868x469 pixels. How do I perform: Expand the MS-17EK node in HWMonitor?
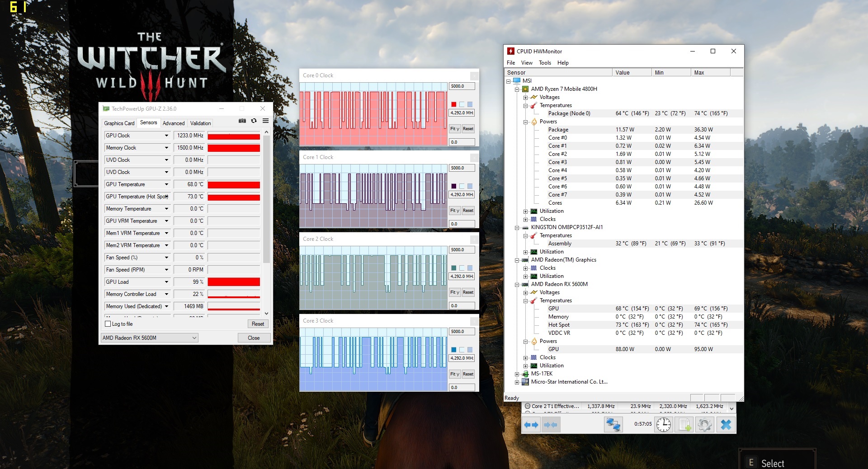pos(517,374)
